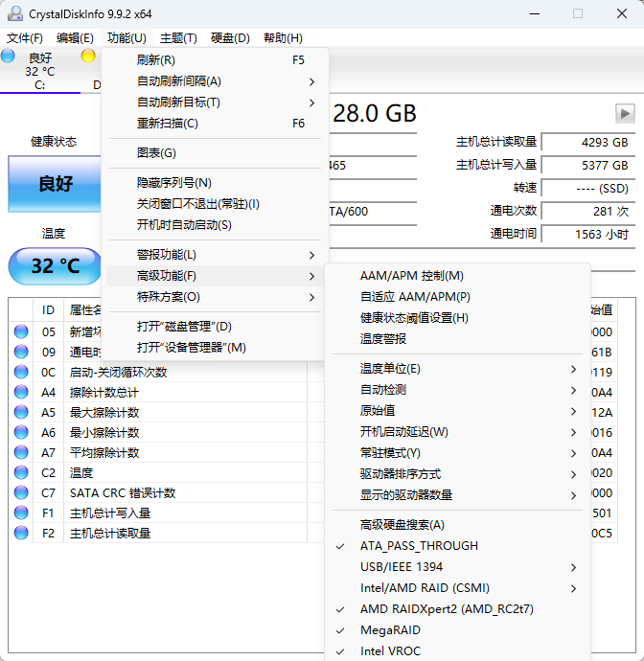Viewport: 644px width, 661px height.
Task: Open the 帮助(H) menu
Action: click(x=283, y=38)
